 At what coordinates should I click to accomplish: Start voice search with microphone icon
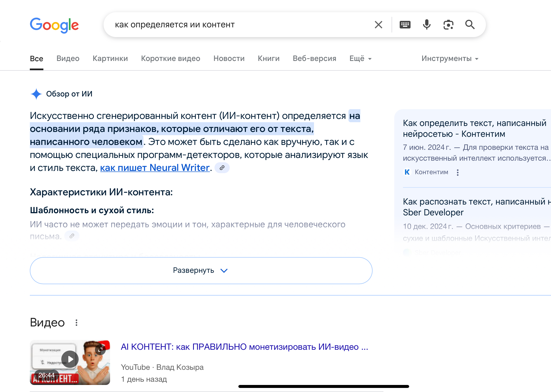427,25
